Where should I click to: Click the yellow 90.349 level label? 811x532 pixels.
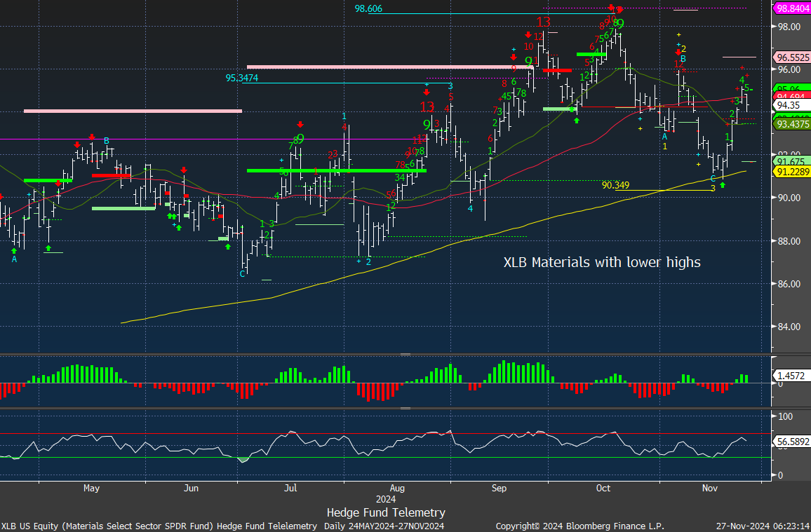(x=616, y=185)
